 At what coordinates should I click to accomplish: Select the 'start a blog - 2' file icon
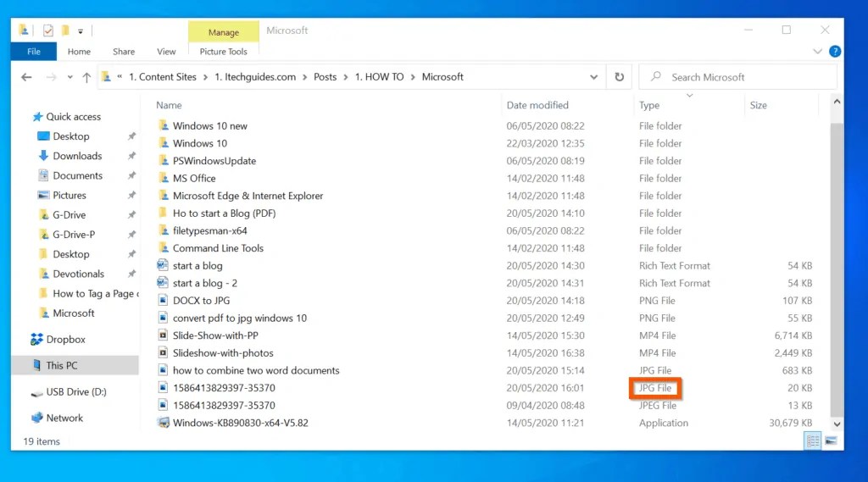point(163,283)
